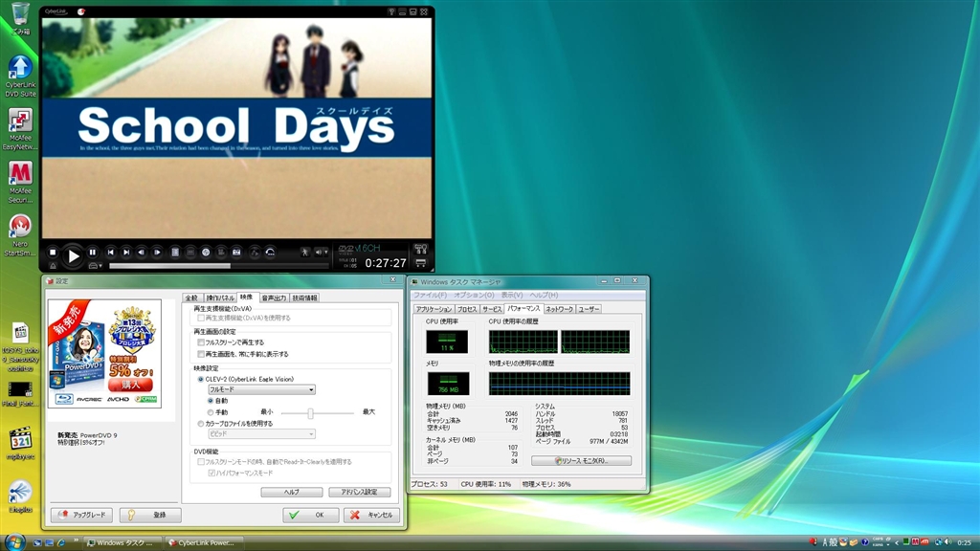This screenshot has height=551, width=980.
Task: Open the ビビッド color profile dropdown
Action: (262, 434)
